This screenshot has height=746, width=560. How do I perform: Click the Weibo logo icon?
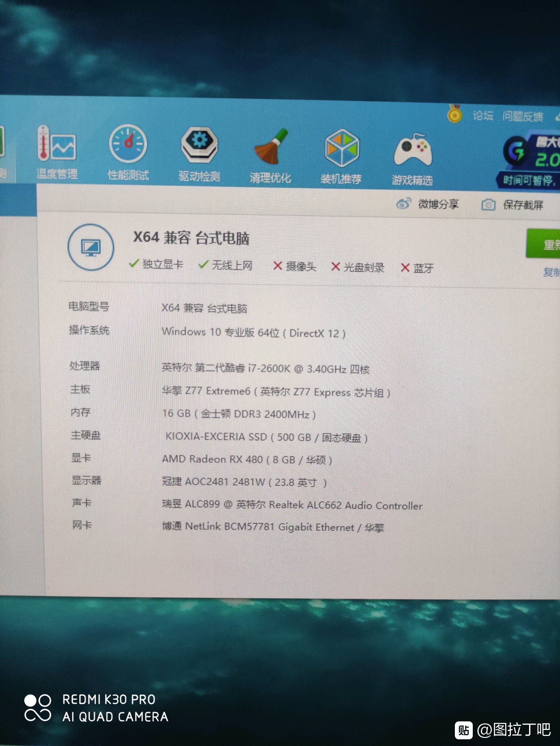tap(403, 204)
